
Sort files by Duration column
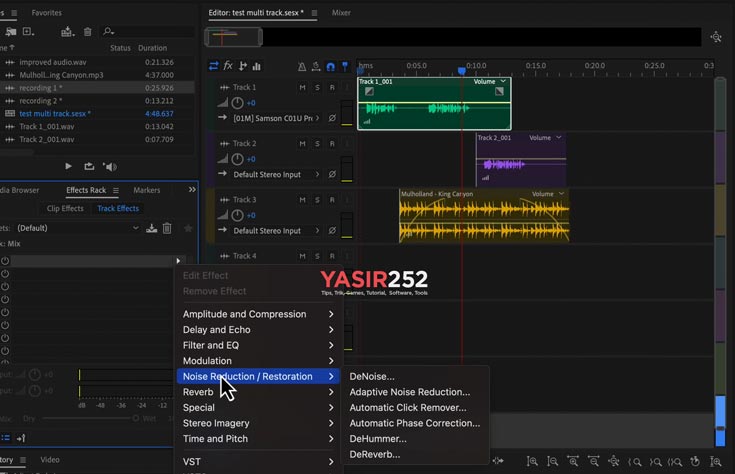click(x=152, y=48)
